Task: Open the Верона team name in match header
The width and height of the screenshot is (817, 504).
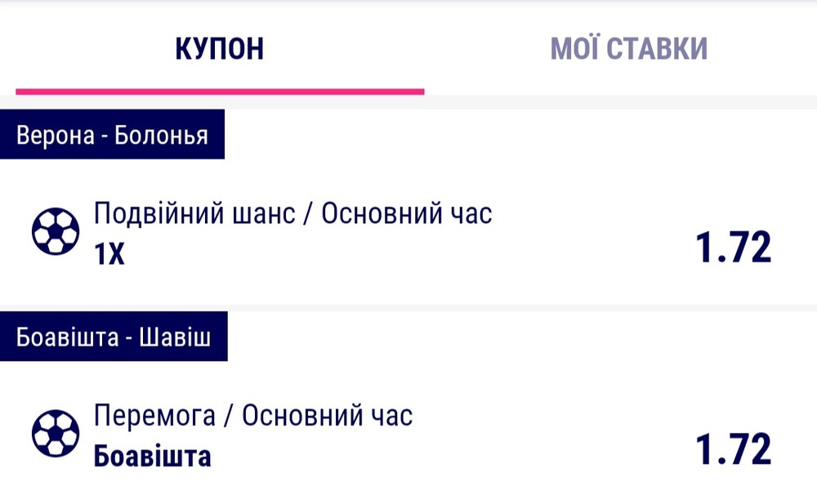Action: [56, 135]
